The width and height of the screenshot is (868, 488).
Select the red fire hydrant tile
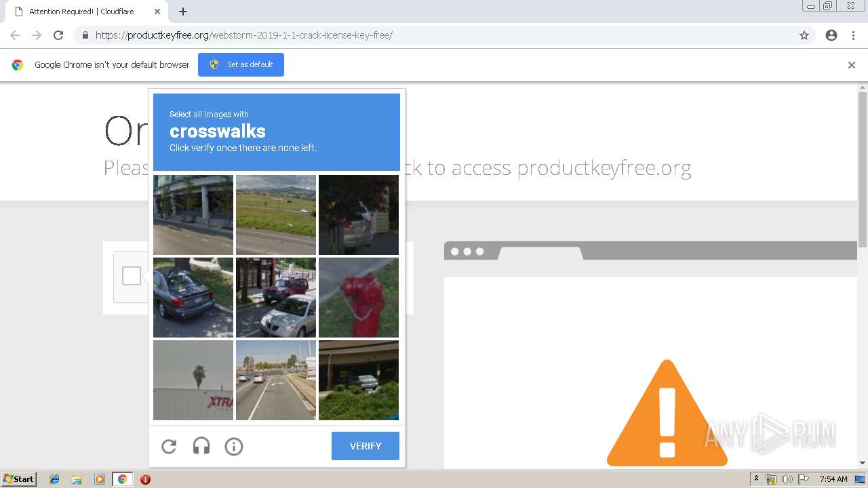pyautogui.click(x=359, y=298)
